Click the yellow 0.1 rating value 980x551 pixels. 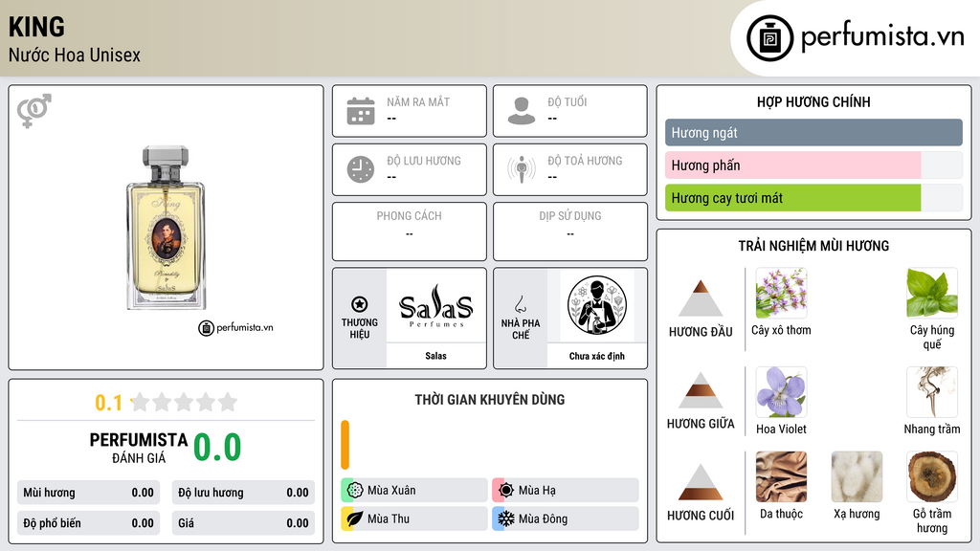[108, 403]
